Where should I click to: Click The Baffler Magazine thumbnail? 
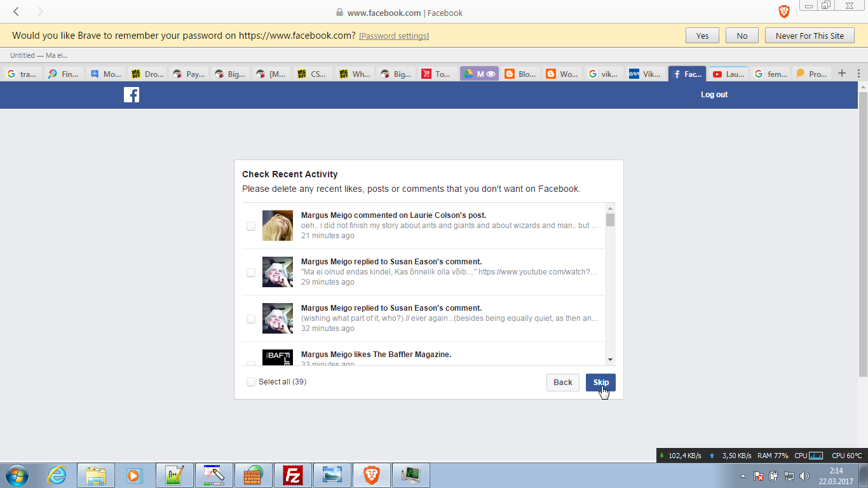[278, 357]
